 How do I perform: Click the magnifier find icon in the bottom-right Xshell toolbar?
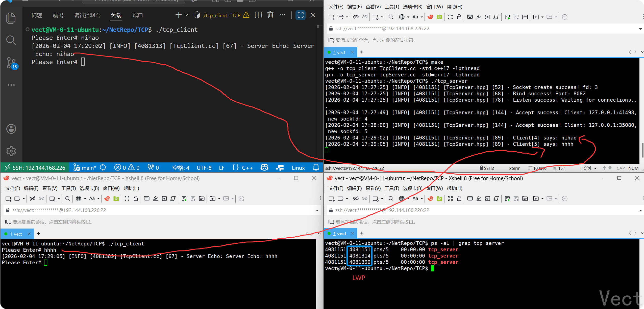391,199
